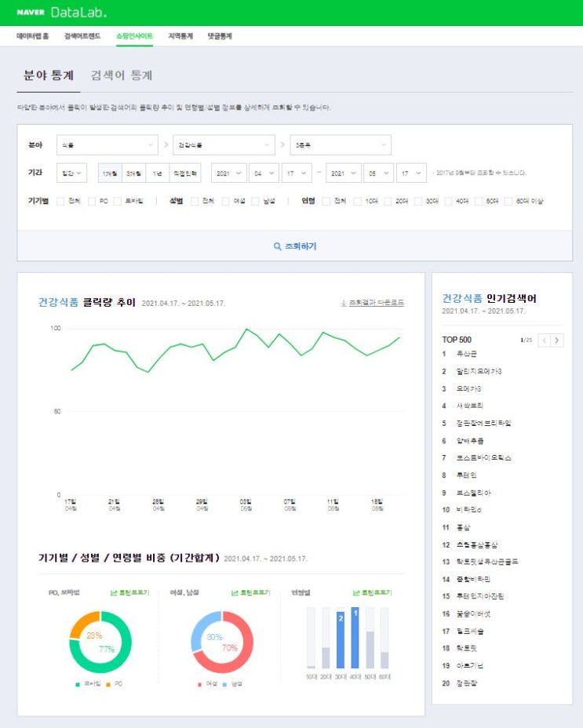This screenshot has width=583, height=728.
Task: Open 트렌드보기 for 여성, 남성 chart
Action: point(251,593)
